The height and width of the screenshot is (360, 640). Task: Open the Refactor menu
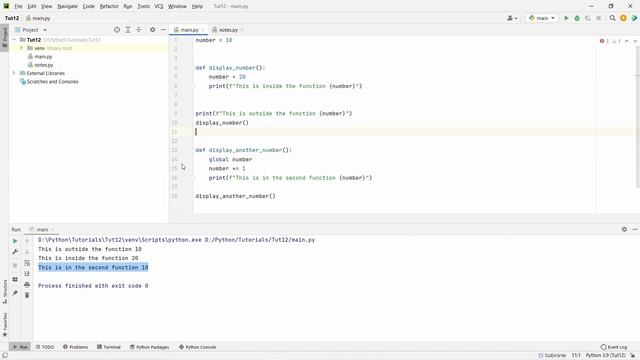(109, 6)
